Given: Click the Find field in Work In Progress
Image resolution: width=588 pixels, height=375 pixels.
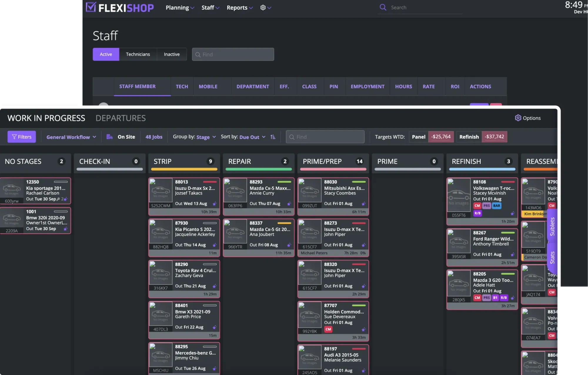Looking at the screenshot, I should (x=325, y=137).
